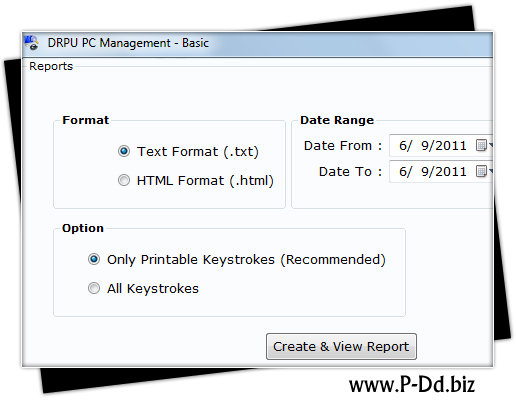
Task: Select the year 2011 in Date To field
Action: point(451,172)
